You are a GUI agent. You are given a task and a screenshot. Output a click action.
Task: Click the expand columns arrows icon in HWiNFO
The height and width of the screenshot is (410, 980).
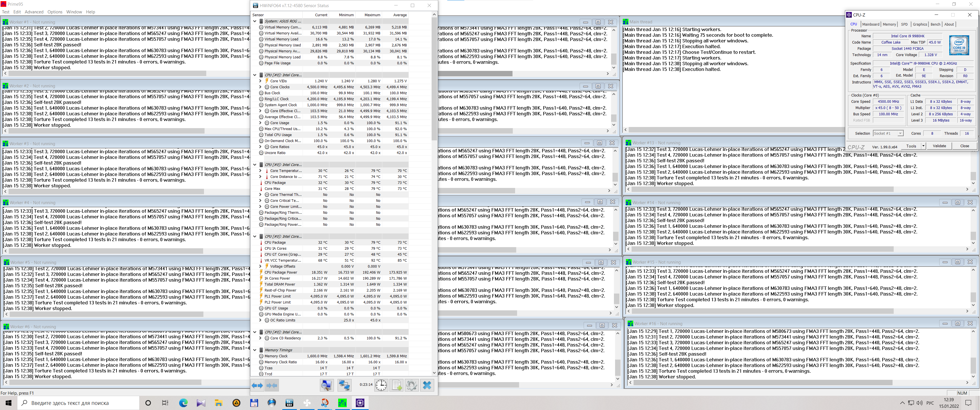click(x=257, y=385)
